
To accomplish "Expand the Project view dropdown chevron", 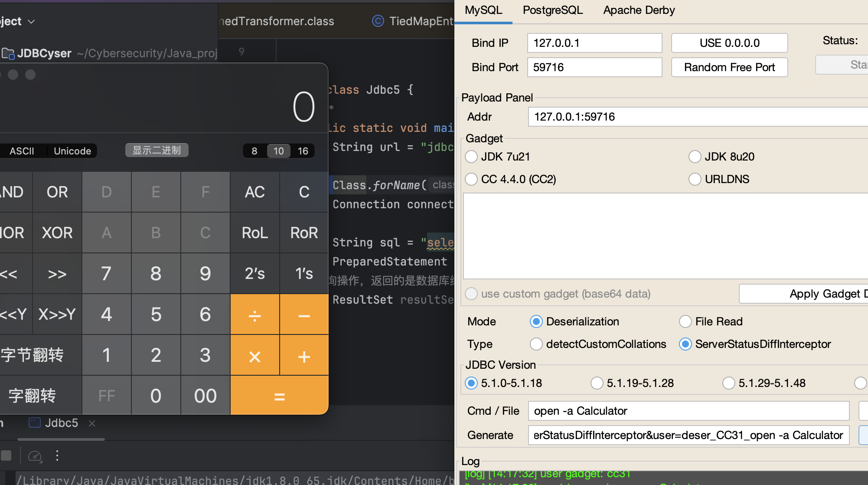I will click(x=31, y=21).
